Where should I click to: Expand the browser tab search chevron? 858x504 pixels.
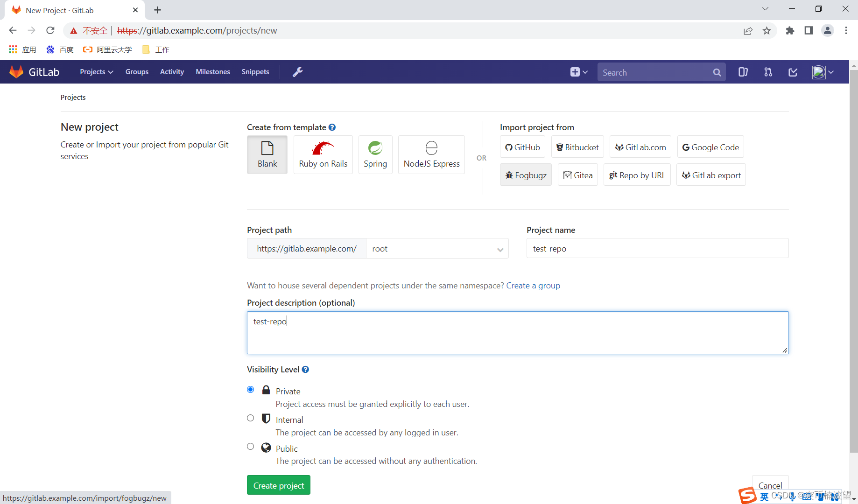pyautogui.click(x=765, y=9)
